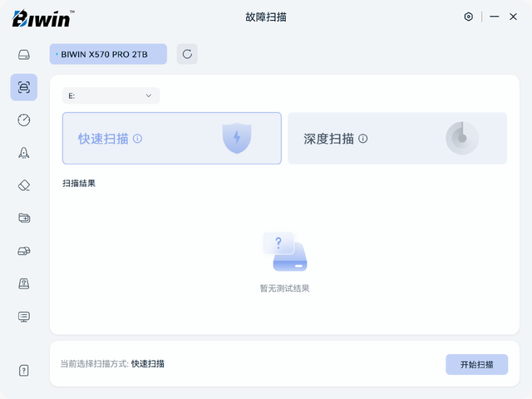Open the disk clone sidebar icon
The width and height of the screenshot is (532, 399).
(24, 251)
